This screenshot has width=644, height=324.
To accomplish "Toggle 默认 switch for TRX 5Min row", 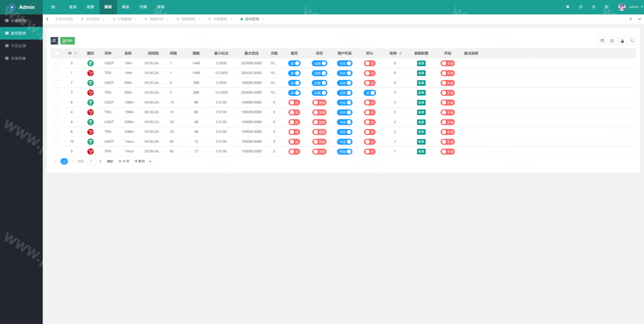I will pos(370,93).
